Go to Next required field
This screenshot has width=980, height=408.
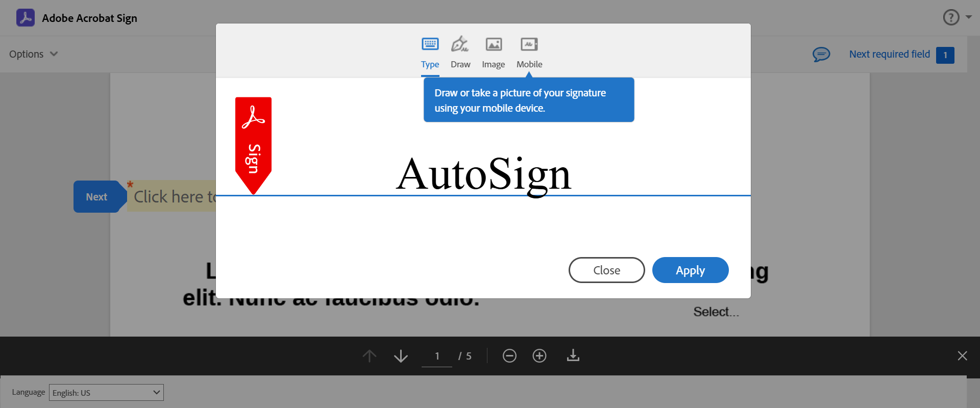coord(889,54)
